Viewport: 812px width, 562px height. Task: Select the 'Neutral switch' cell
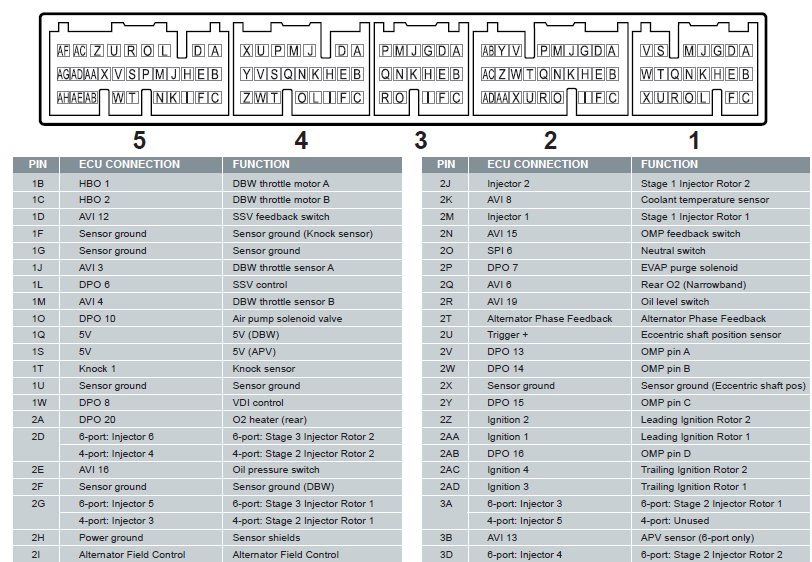click(721, 251)
